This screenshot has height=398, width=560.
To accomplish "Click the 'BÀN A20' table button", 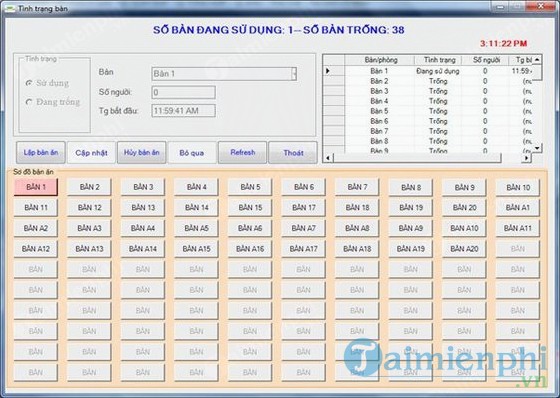I will 464,249.
